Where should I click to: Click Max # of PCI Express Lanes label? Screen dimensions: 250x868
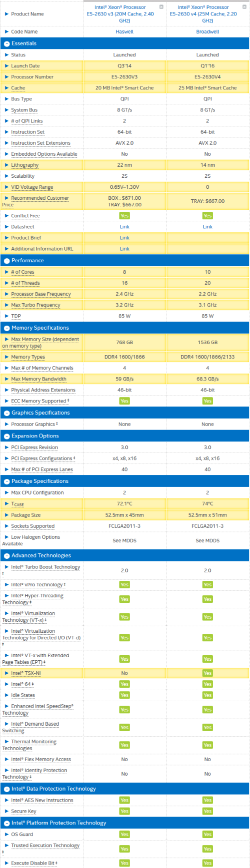42,469
